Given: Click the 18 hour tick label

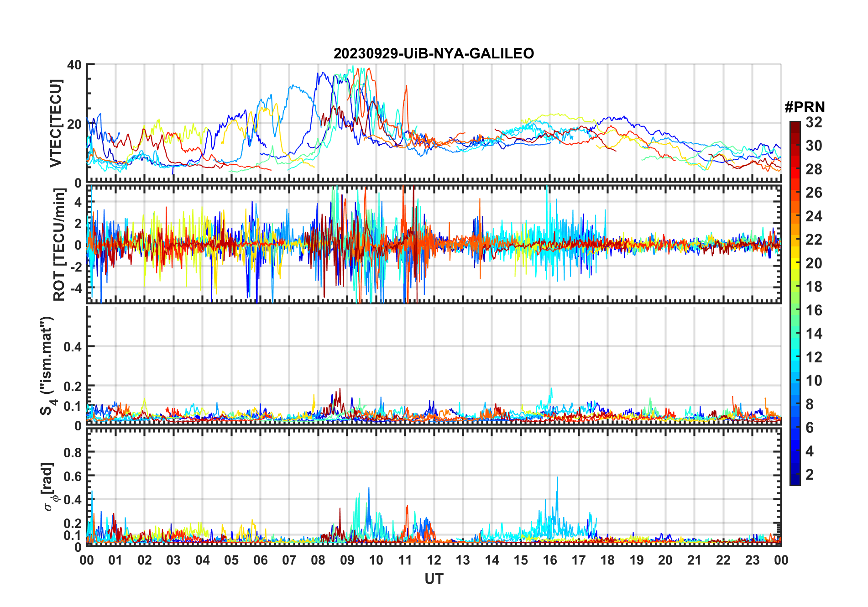Looking at the screenshot, I should [607, 560].
